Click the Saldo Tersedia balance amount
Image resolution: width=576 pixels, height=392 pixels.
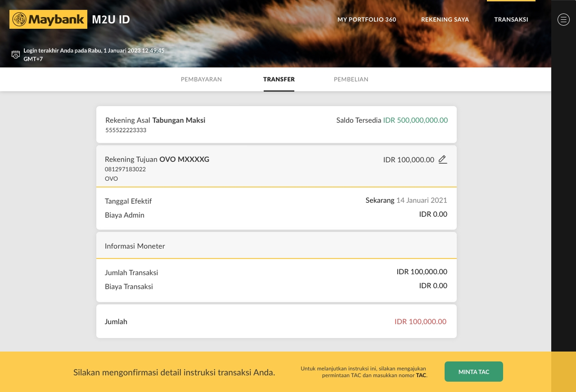415,120
